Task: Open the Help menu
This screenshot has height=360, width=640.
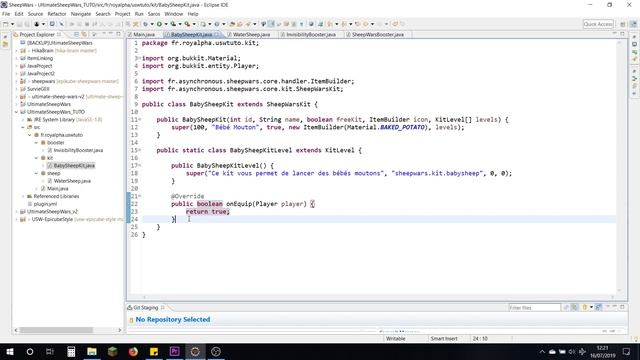Action: pyautogui.click(x=193, y=14)
